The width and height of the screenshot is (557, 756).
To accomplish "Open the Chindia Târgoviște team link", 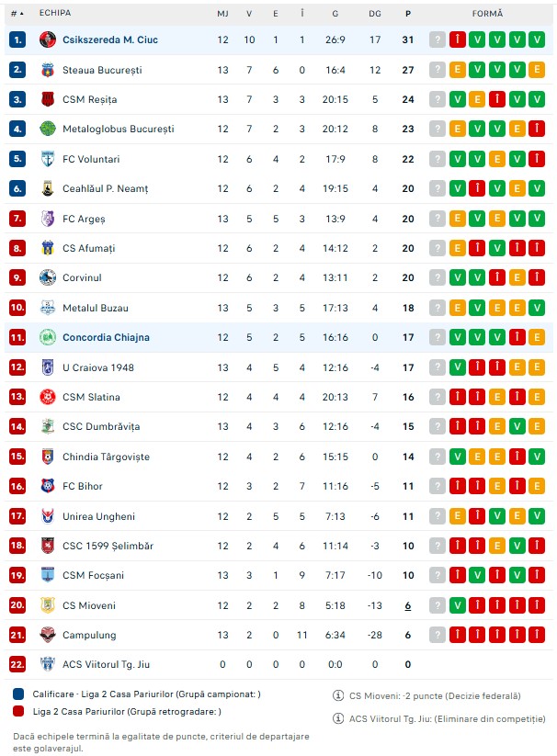I will (106, 457).
